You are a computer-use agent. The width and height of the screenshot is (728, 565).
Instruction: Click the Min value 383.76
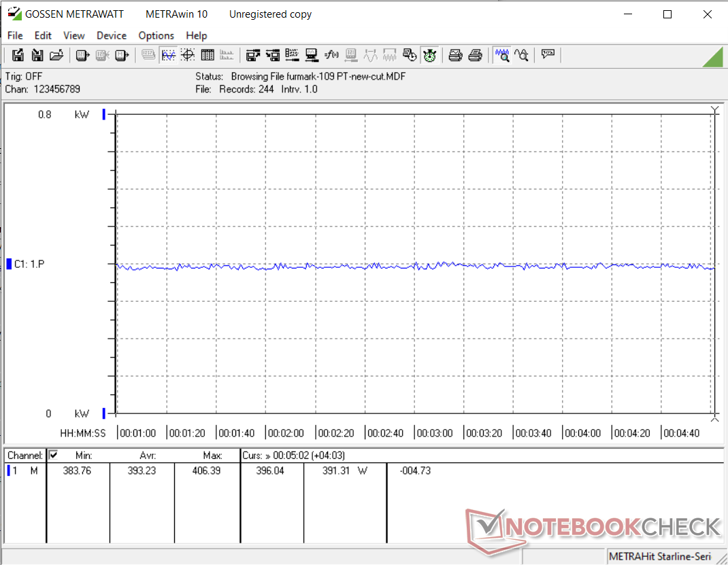[x=77, y=470]
